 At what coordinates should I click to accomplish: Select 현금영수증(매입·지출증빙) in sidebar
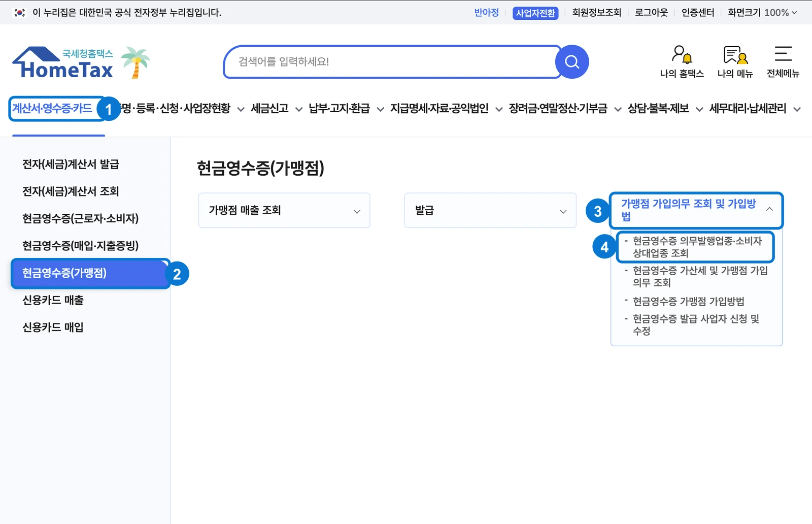tap(80, 246)
